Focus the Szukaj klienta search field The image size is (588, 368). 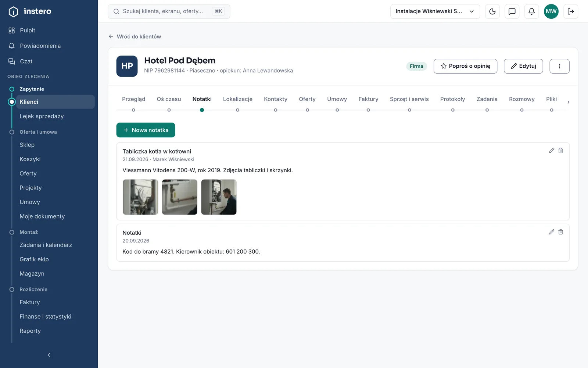pyautogui.click(x=169, y=11)
